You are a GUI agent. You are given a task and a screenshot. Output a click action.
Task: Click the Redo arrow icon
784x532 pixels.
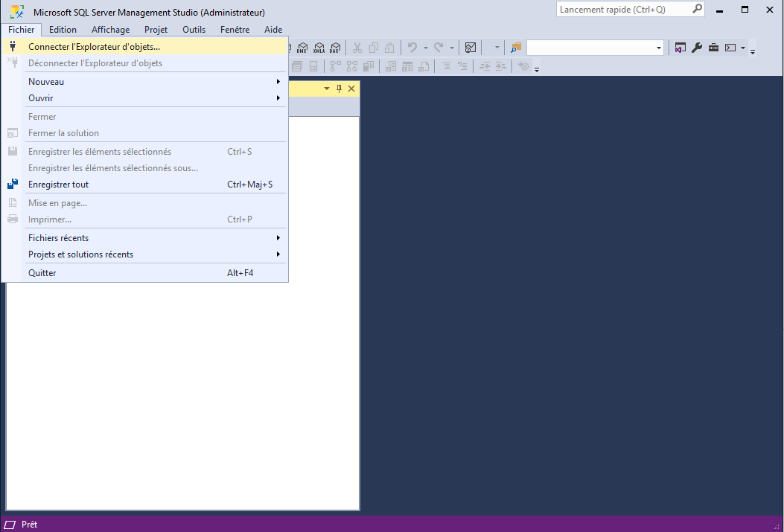point(439,48)
